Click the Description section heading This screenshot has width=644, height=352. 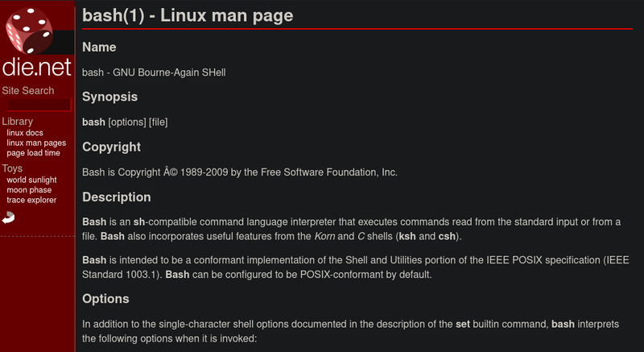point(116,197)
